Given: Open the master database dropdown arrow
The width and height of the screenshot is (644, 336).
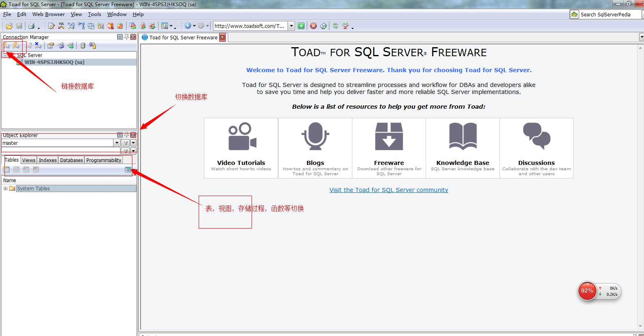Looking at the screenshot, I should coord(117,143).
